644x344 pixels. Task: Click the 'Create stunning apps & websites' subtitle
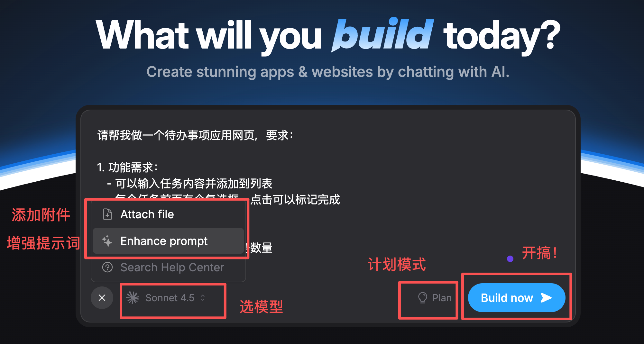coord(328,72)
